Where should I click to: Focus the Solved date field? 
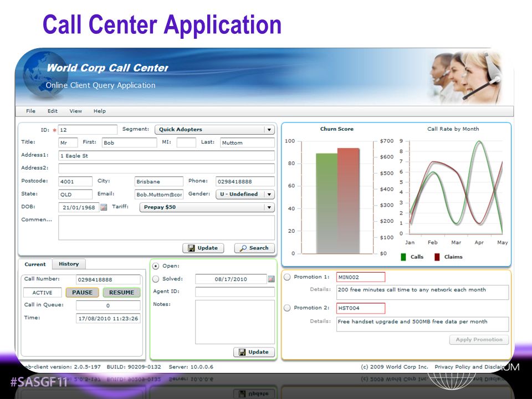coord(231,279)
